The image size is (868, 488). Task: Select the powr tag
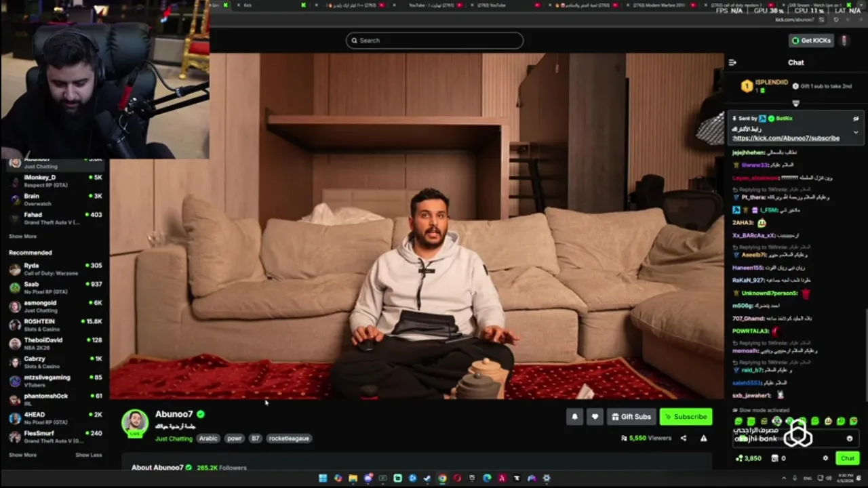coord(235,439)
